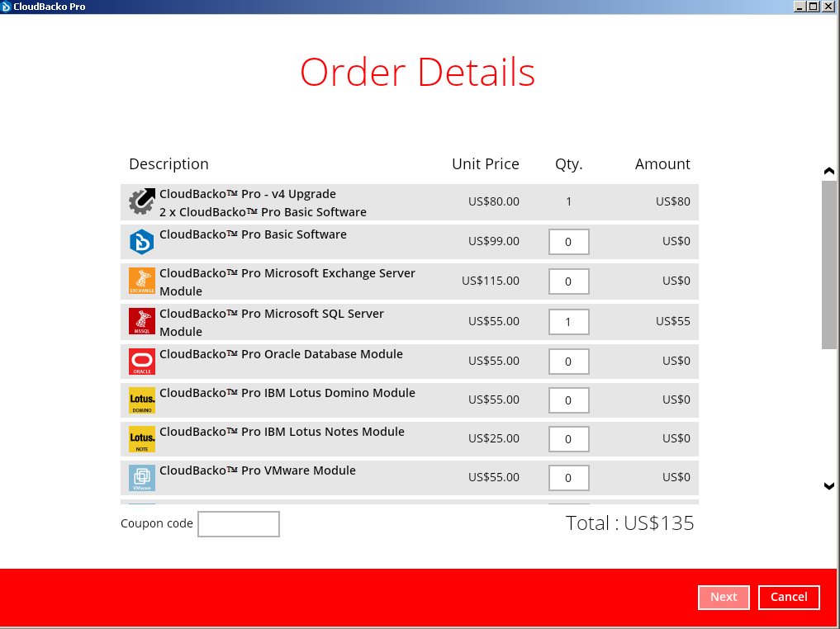Click the US$115.00 unit price
This screenshot has width=840, height=629.
point(490,281)
